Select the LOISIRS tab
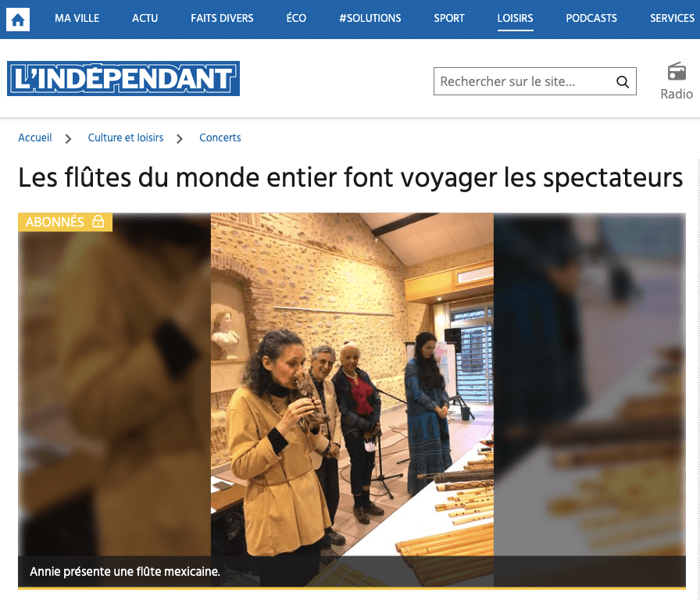This screenshot has height=600, width=700. [x=515, y=18]
